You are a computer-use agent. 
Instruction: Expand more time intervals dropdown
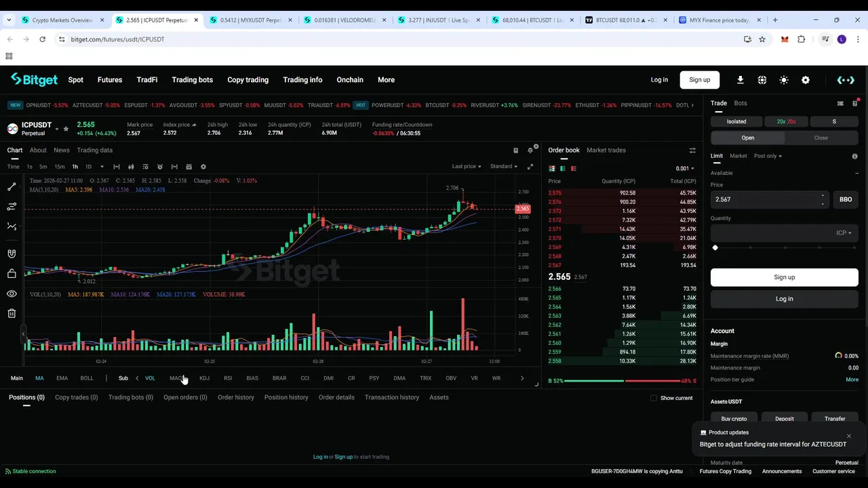pos(102,167)
